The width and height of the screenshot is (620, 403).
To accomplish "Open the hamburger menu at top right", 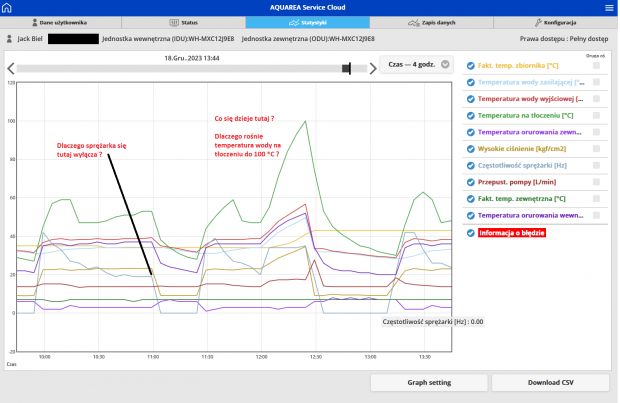I will (x=609, y=7).
